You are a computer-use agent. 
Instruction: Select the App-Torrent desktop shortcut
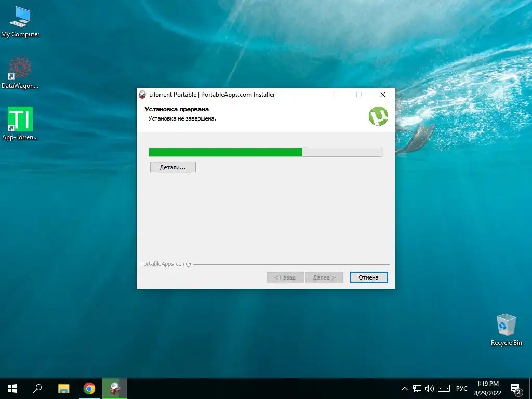pyautogui.click(x=20, y=124)
